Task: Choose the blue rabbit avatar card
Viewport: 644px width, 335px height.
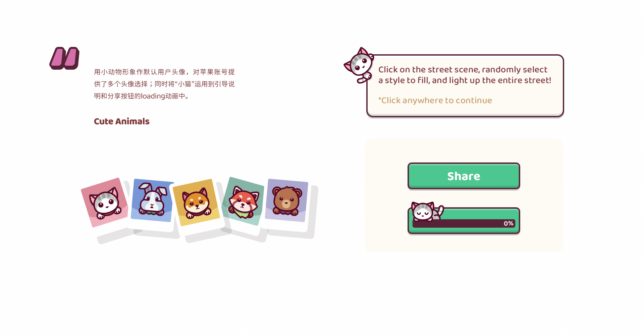Action: coord(152,200)
